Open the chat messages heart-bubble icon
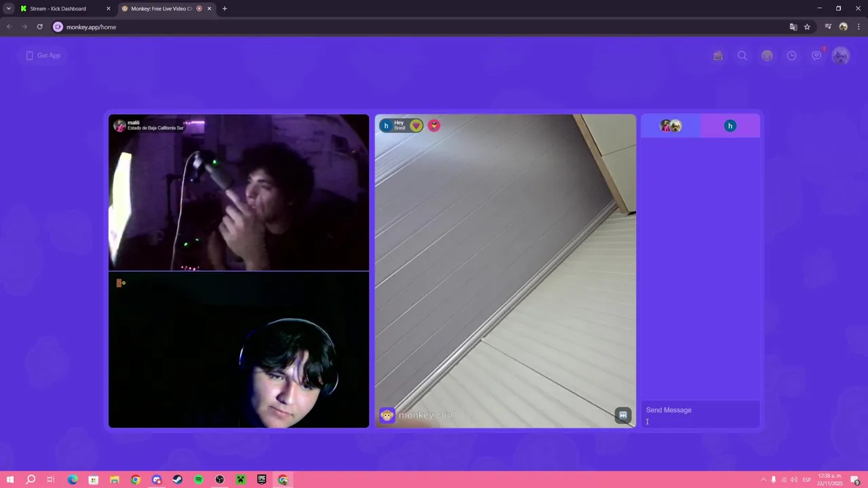This screenshot has width=868, height=488. [816, 56]
